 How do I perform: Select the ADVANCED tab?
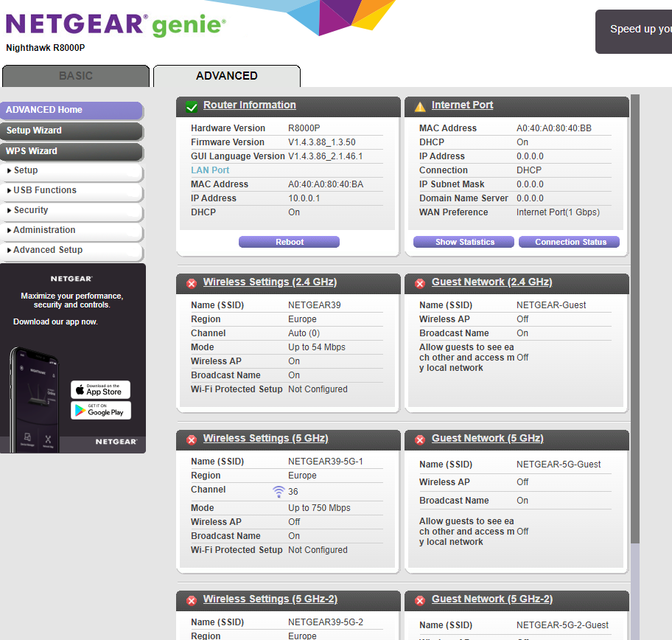click(x=226, y=76)
